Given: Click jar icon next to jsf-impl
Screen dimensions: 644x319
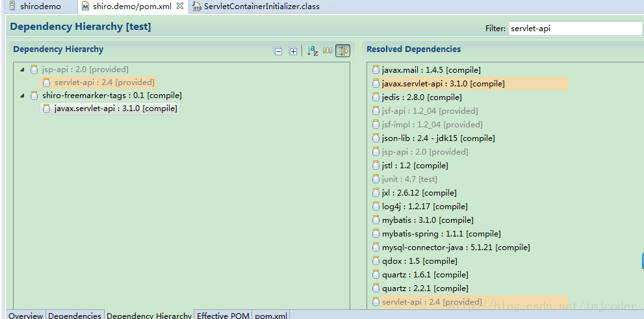Looking at the screenshot, I should [376, 124].
